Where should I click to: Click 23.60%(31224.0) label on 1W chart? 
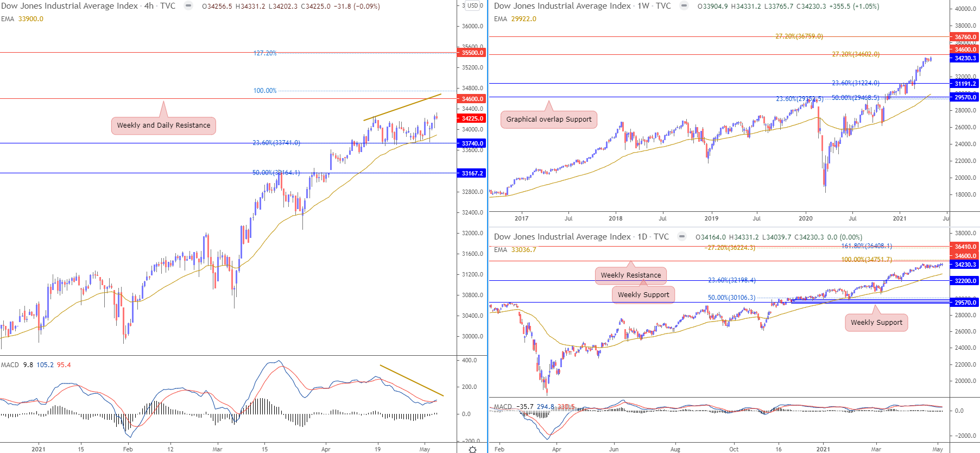(x=856, y=83)
